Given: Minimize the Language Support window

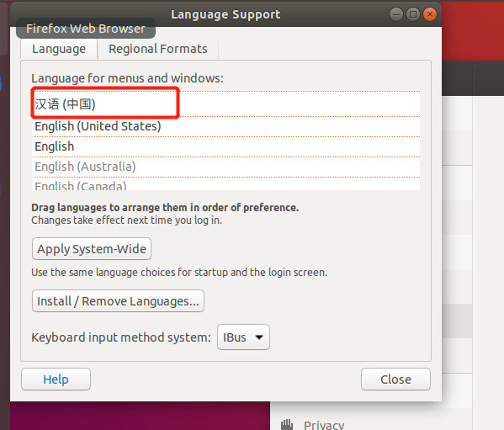Looking at the screenshot, I should pyautogui.click(x=396, y=14).
